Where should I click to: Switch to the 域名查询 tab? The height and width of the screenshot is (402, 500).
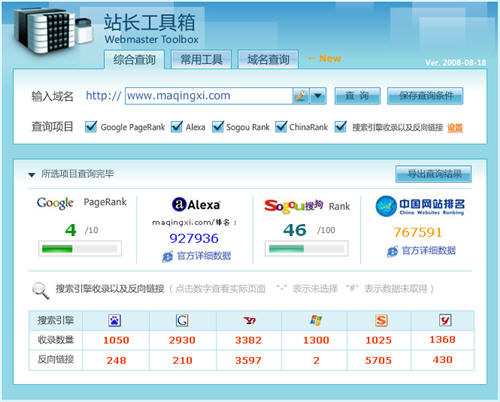(x=268, y=60)
